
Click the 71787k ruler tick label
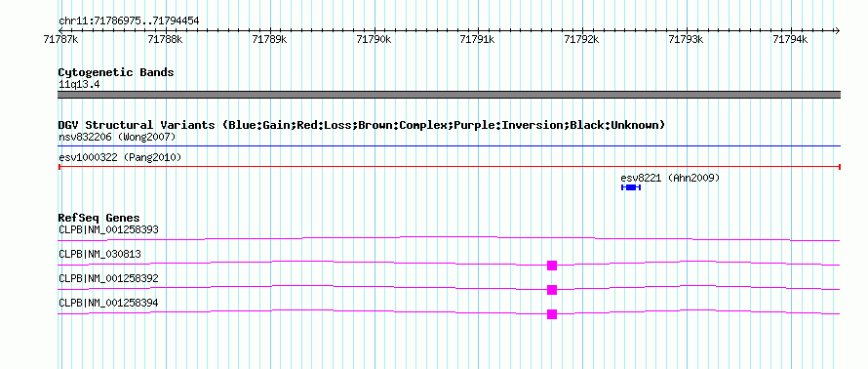coord(60,39)
